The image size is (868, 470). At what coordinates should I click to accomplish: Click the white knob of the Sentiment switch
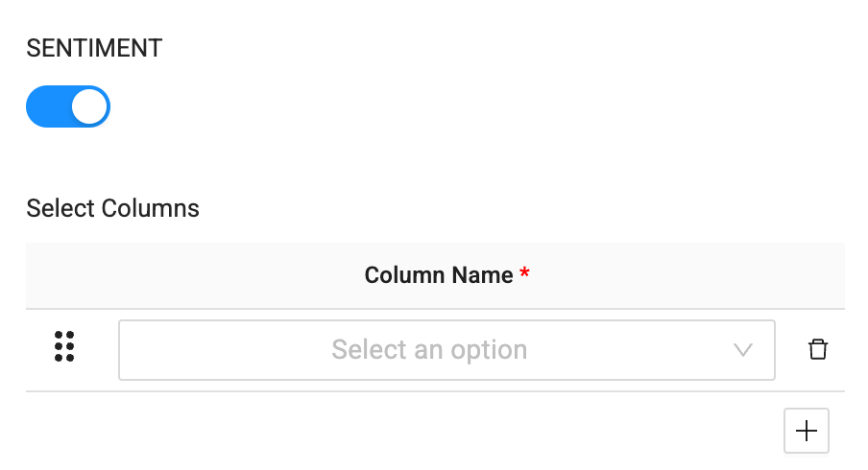pos(89,106)
